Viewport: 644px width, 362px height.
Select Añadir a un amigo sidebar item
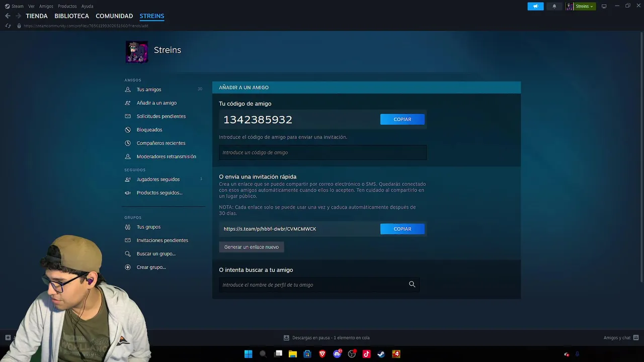[156, 103]
